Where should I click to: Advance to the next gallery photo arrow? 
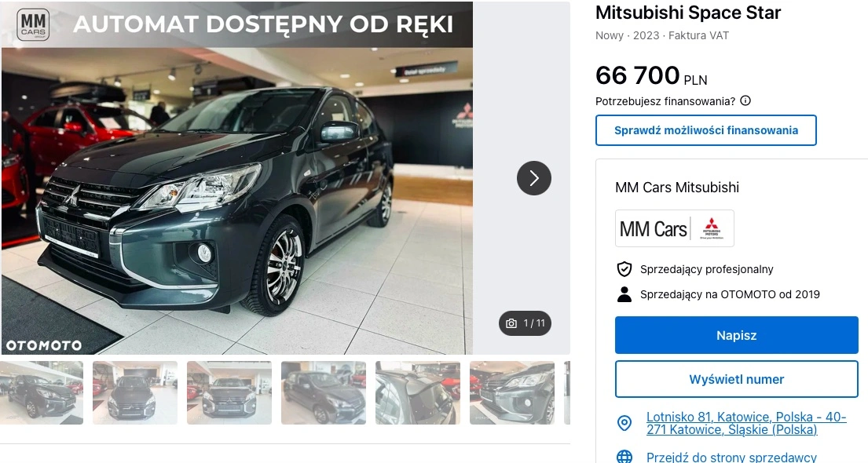tap(533, 178)
